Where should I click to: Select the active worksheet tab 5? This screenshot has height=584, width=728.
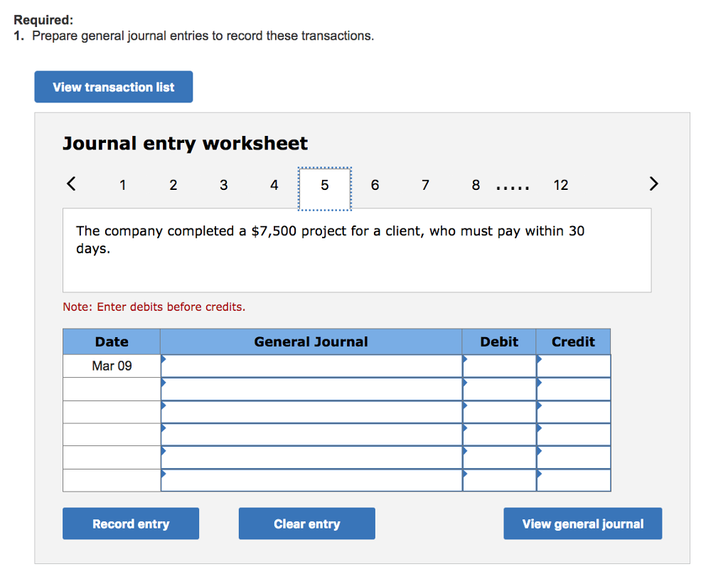324,189
